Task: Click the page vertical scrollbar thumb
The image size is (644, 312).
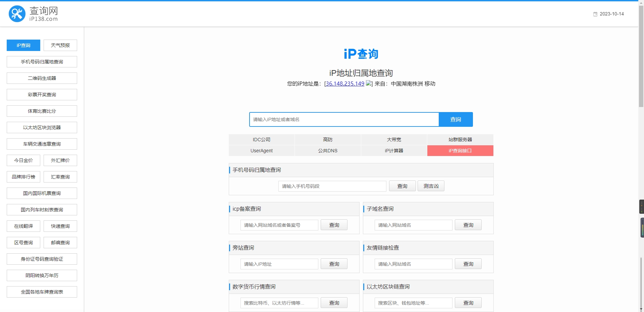Action: (641, 56)
